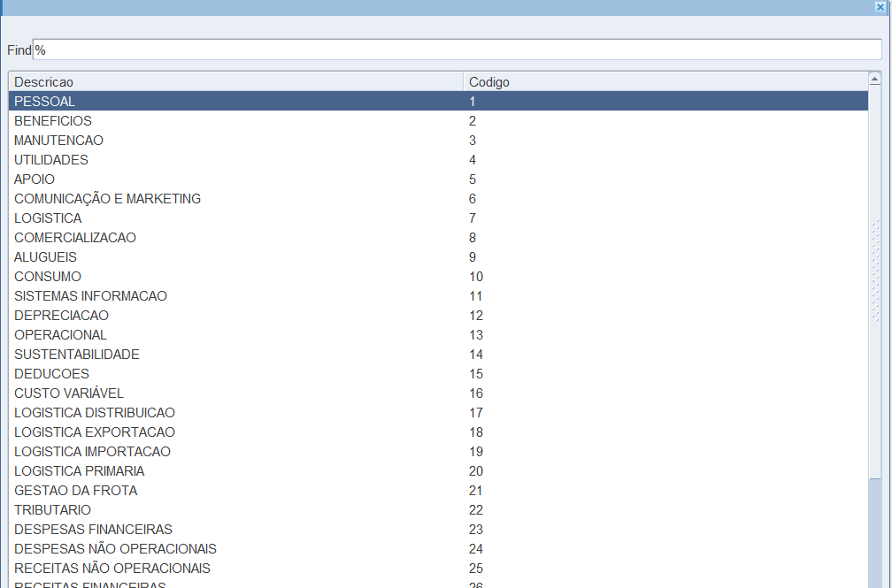
Task: Sort by the Descricao column header
Action: click(236, 82)
